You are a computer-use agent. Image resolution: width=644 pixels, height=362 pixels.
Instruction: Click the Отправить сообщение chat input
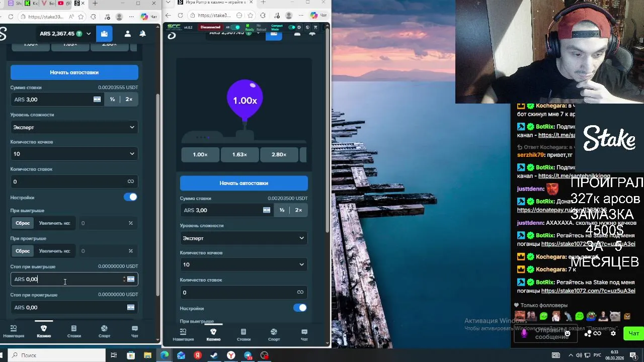coord(546,333)
